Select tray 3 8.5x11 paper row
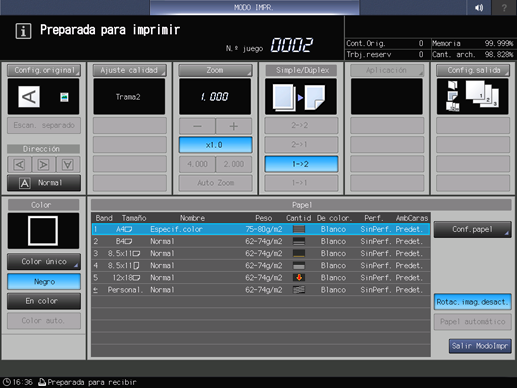 (260, 253)
